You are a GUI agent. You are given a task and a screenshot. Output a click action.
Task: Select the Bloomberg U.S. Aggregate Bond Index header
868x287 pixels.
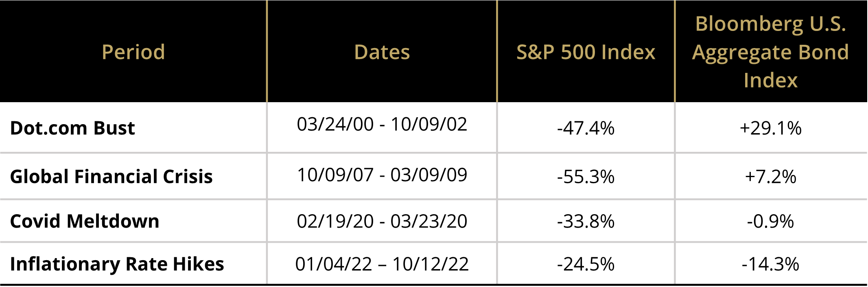(x=770, y=52)
